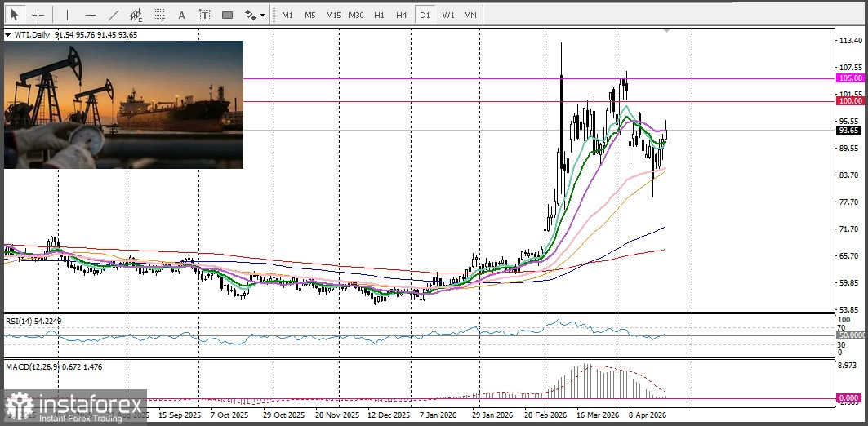Viewport: 868px width, 426px height.
Task: Select the equidistant channel tool
Action: coord(136,15)
